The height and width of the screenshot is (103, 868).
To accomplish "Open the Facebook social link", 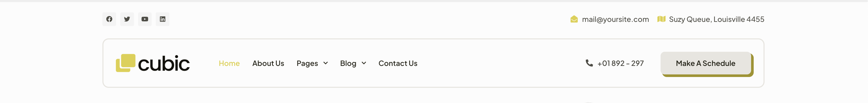I will [x=109, y=19].
